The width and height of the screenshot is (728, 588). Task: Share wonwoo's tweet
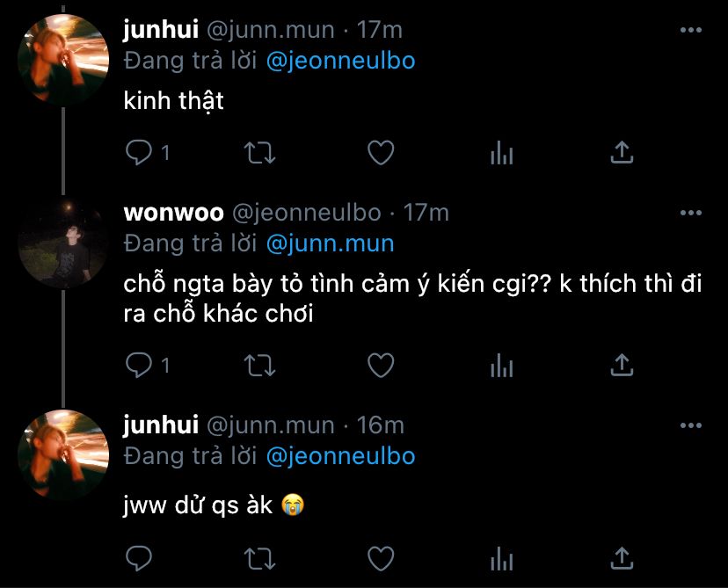pos(622,364)
